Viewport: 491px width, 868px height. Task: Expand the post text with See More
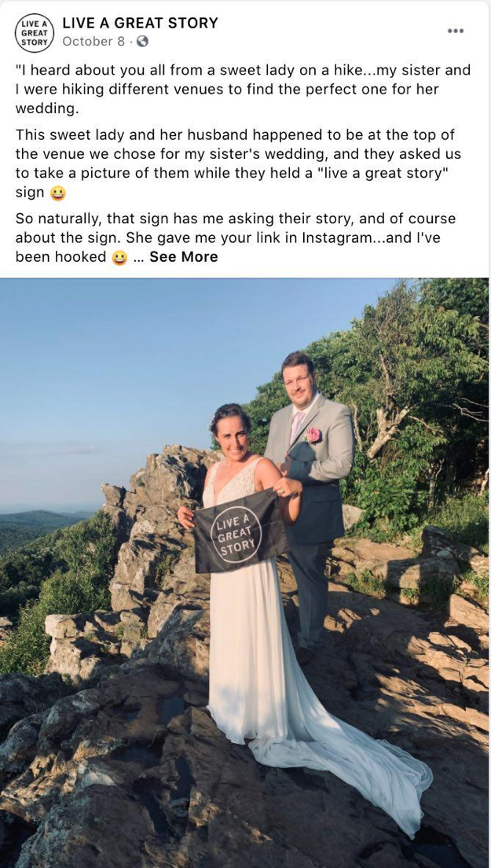click(184, 257)
